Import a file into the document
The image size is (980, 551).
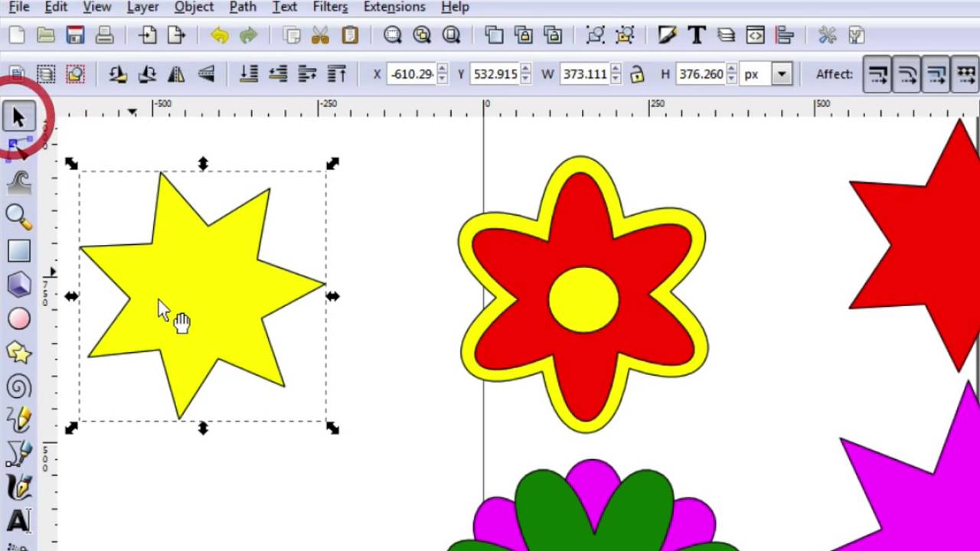coord(148,35)
